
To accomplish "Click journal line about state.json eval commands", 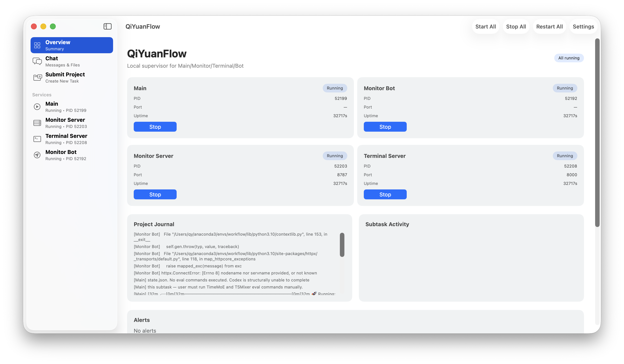I will coord(222,280).
